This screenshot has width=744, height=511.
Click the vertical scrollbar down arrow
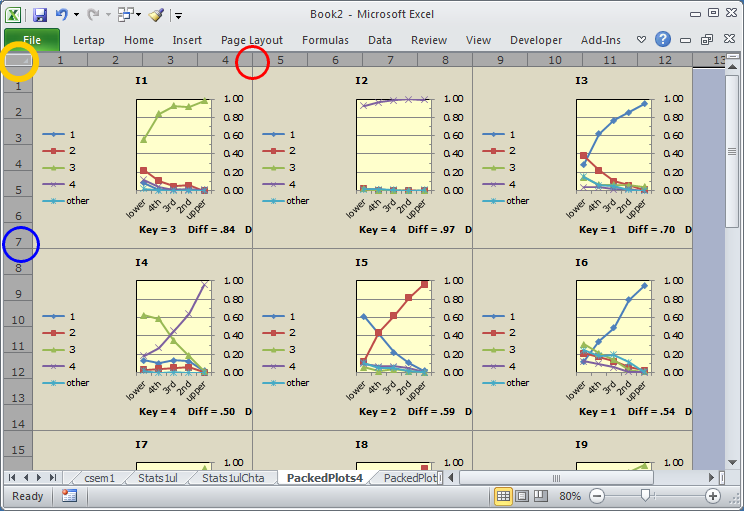click(x=732, y=462)
